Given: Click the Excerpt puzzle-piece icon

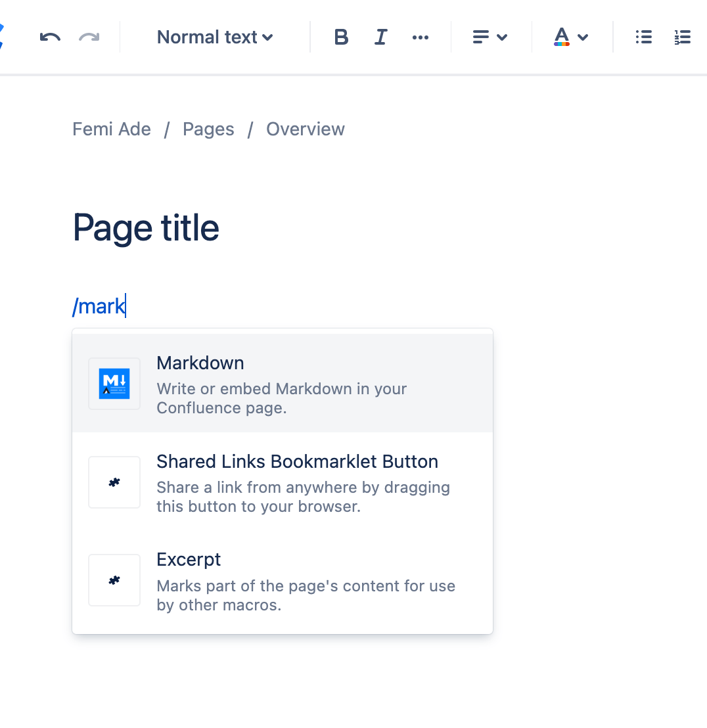Looking at the screenshot, I should [114, 580].
